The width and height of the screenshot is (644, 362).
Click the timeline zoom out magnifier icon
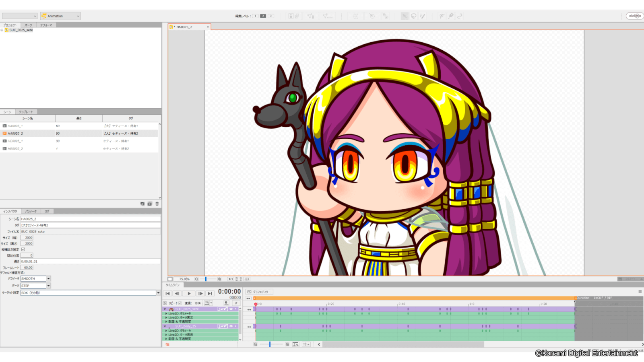255,344
